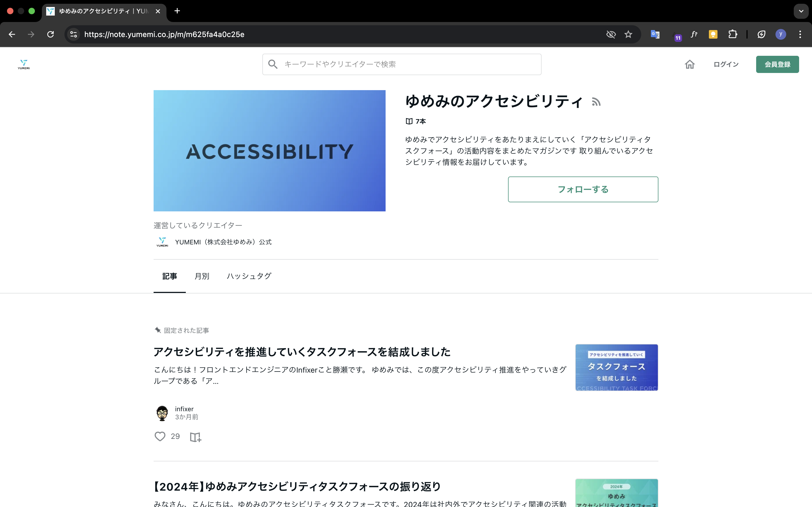
Task: Like the pinned article with heart icon
Action: [x=160, y=436]
